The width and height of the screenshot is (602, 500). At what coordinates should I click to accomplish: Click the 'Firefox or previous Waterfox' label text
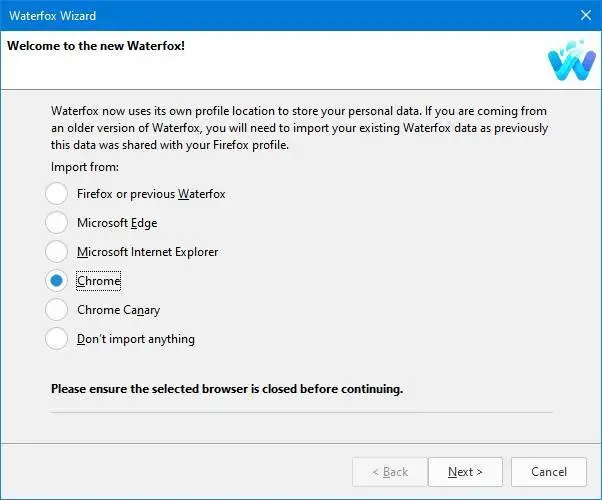click(x=151, y=194)
